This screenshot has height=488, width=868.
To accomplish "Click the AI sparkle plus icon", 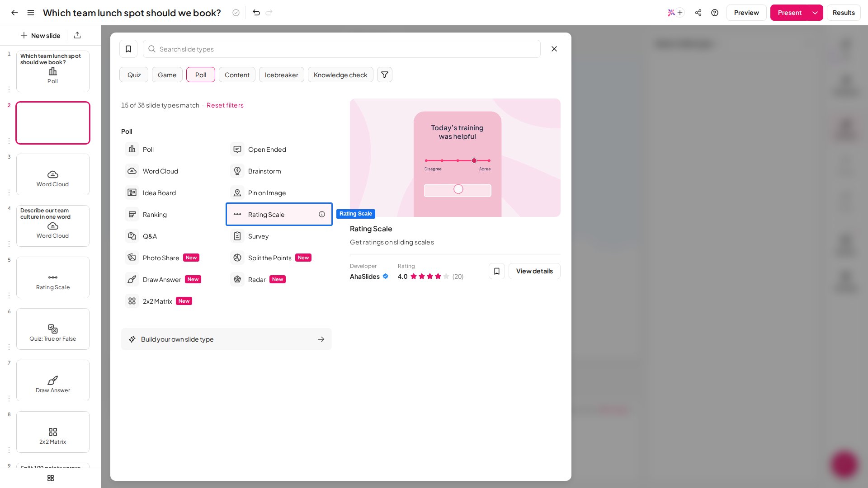I will click(x=675, y=13).
